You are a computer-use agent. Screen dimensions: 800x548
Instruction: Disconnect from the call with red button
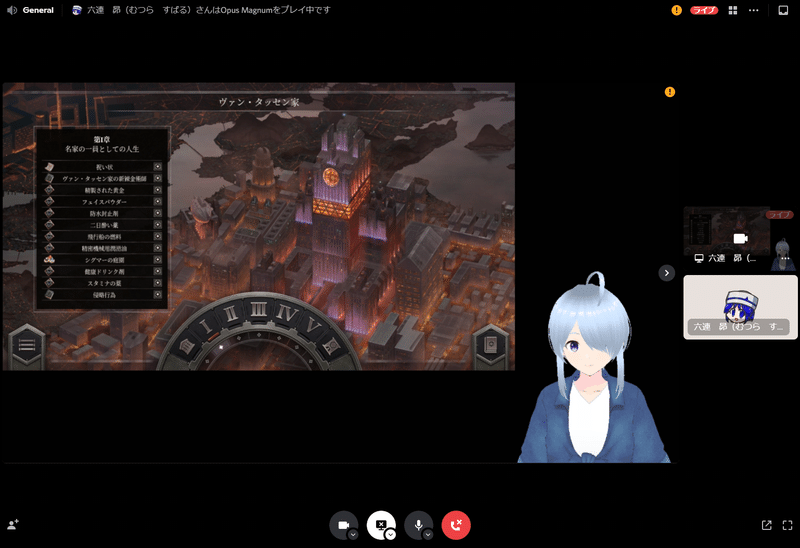point(456,525)
